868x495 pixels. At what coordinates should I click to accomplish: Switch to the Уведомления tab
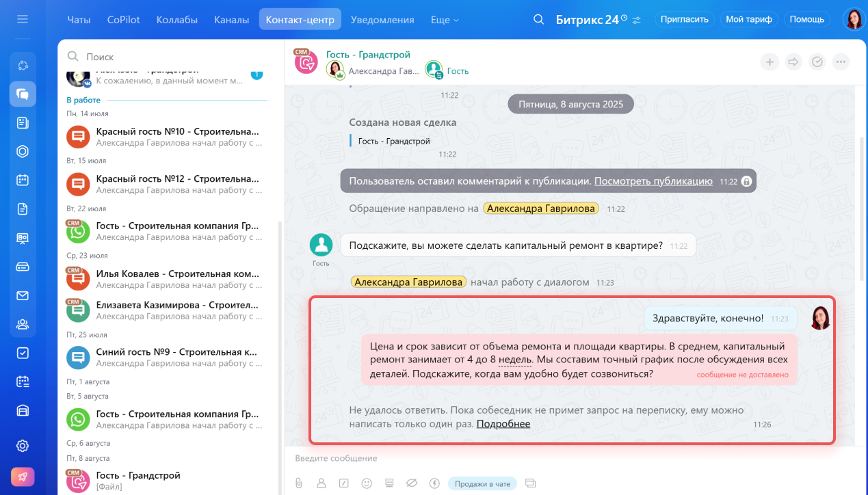[x=382, y=20]
